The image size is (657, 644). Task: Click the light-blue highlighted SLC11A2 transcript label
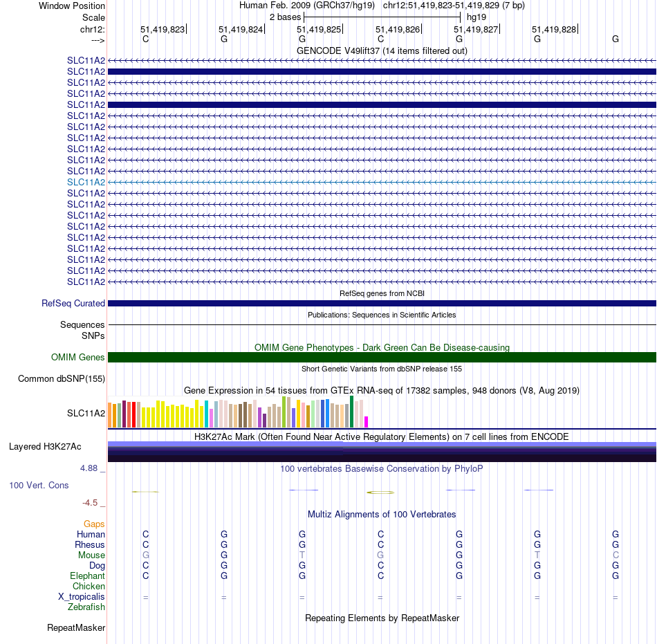pos(86,182)
